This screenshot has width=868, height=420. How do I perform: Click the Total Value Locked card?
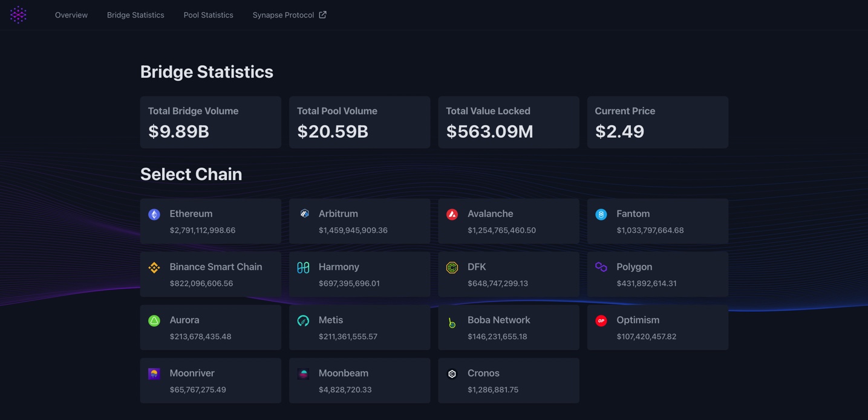click(x=509, y=122)
